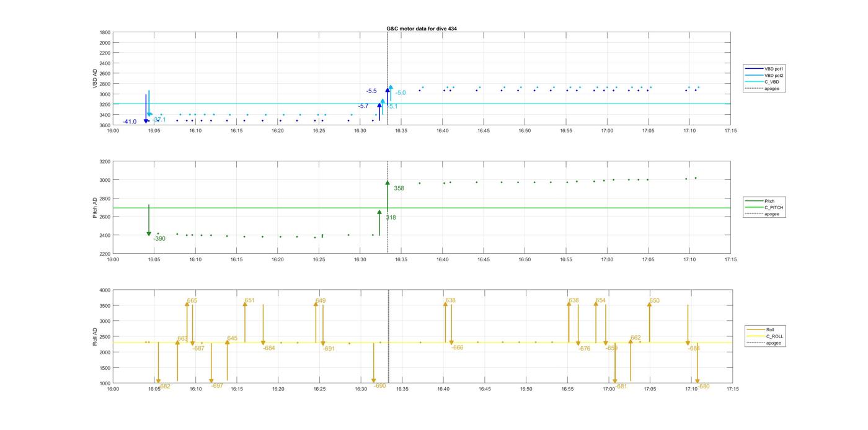Click the '3600' tick on VBD axis
This screenshot has height=430, width=868.
click(105, 125)
